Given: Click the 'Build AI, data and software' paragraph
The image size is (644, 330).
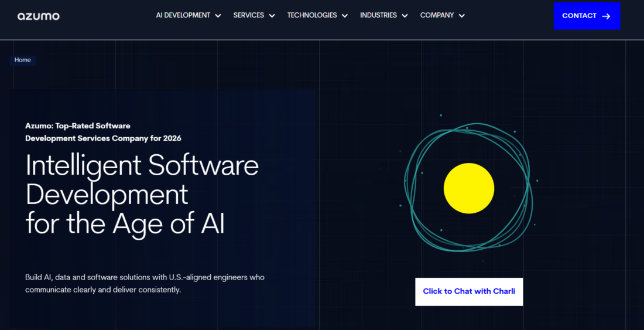Looking at the screenshot, I should pyautogui.click(x=145, y=283).
